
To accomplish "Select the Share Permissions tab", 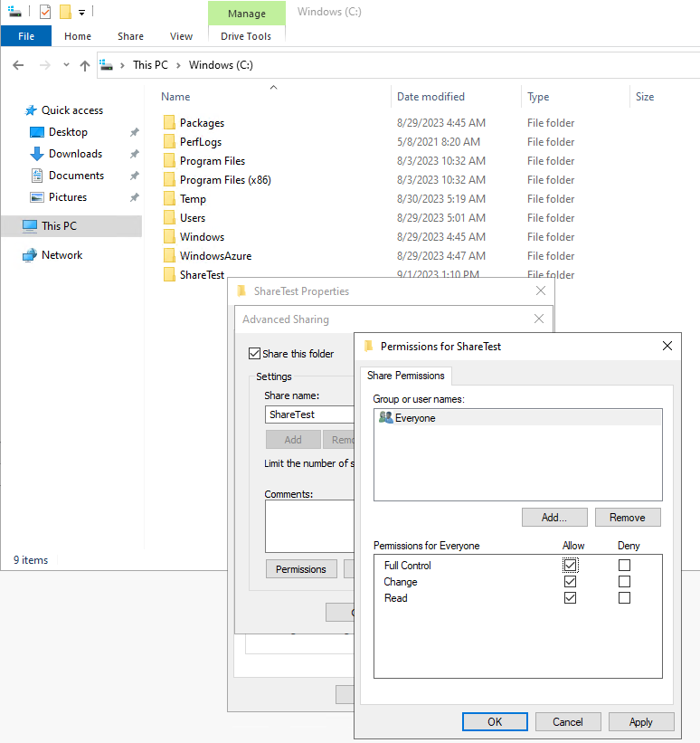I will click(x=406, y=376).
